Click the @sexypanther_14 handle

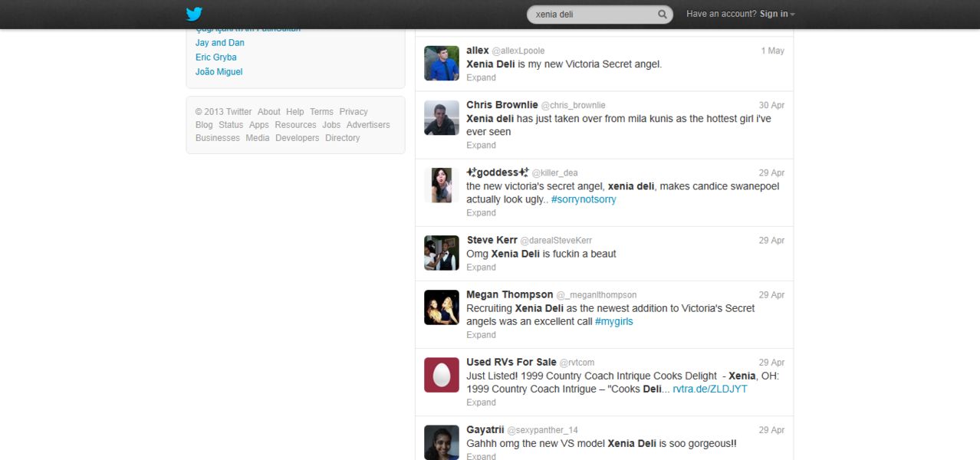[543, 430]
